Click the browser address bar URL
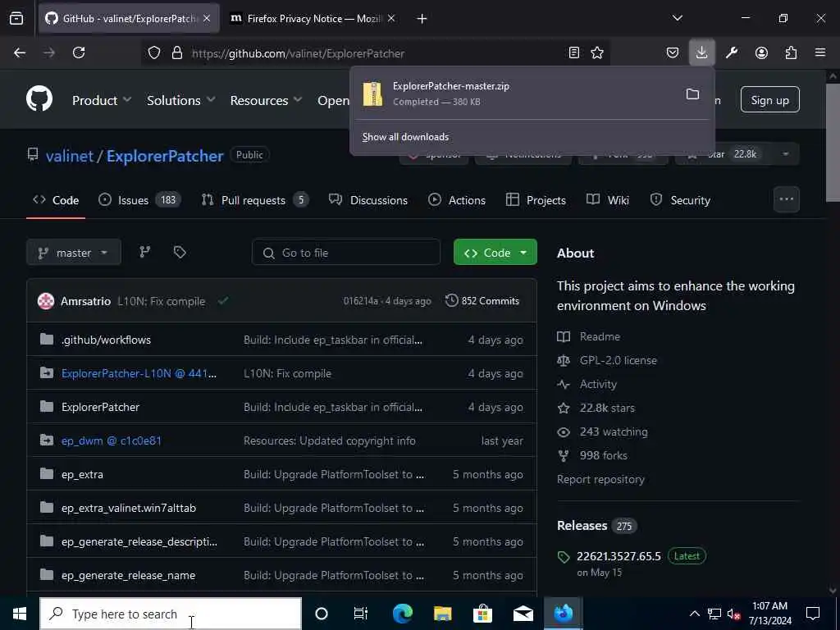The width and height of the screenshot is (840, 630). pyautogui.click(x=298, y=53)
